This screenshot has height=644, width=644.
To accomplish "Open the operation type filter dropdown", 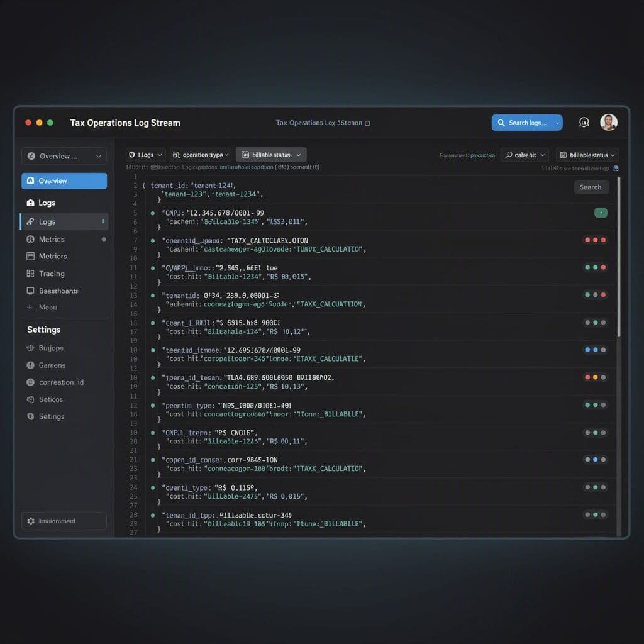I will click(201, 155).
